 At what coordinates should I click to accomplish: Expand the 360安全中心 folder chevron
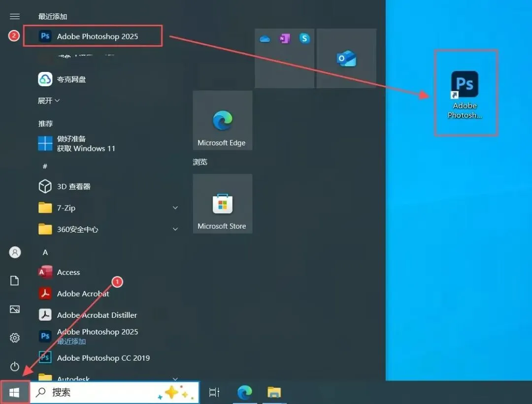[175, 229]
